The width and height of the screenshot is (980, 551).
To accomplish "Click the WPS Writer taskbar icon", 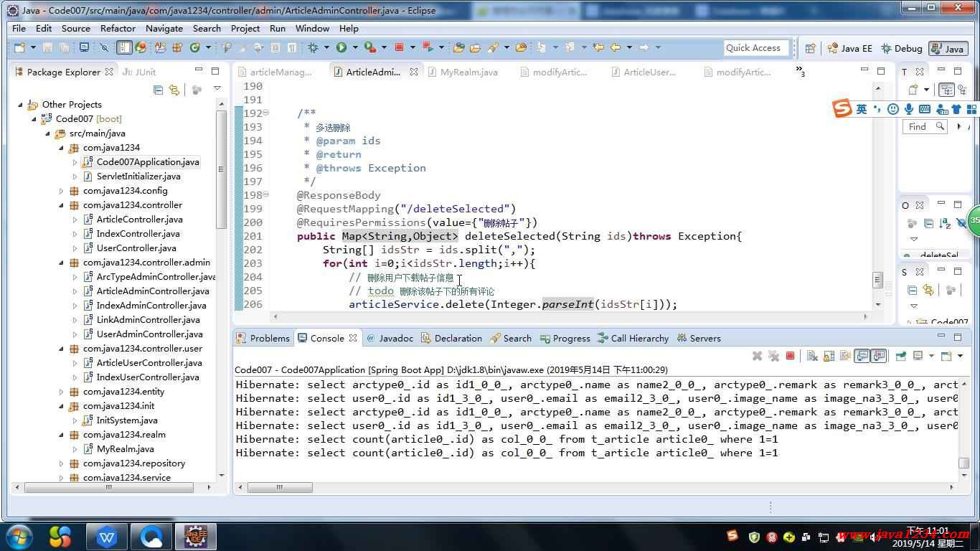I will click(106, 537).
